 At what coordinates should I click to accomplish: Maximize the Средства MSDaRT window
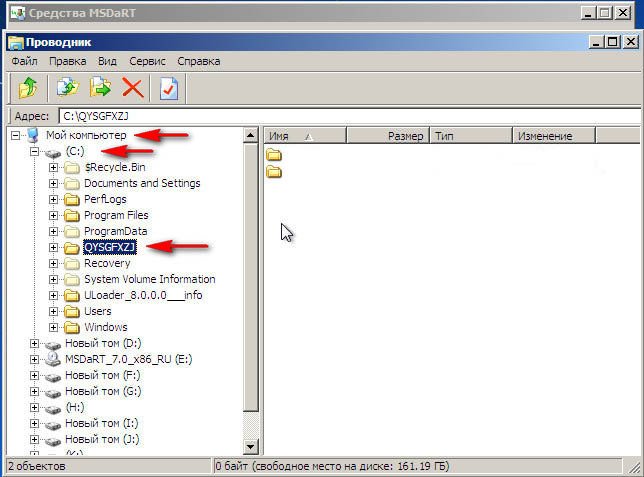tap(605, 13)
